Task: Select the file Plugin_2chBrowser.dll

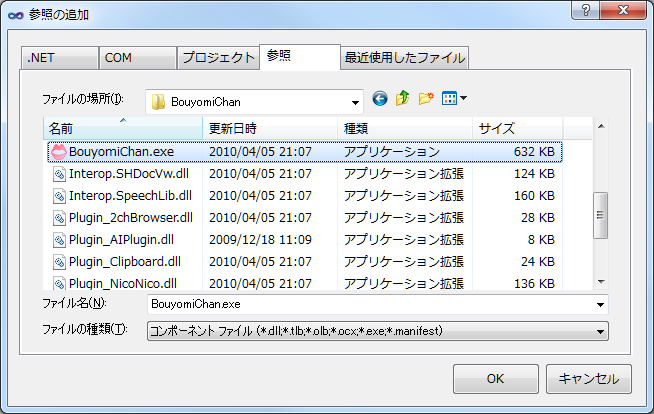Action: click(131, 218)
